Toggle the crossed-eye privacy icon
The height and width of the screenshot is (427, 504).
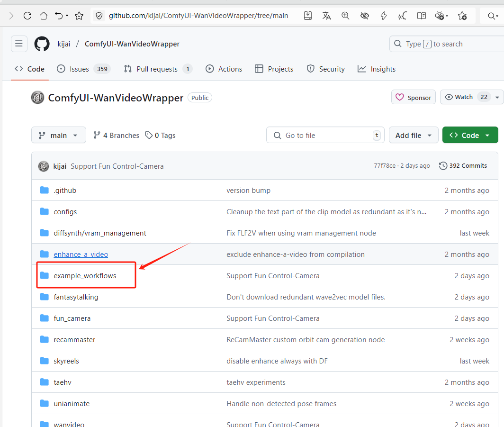click(x=365, y=16)
